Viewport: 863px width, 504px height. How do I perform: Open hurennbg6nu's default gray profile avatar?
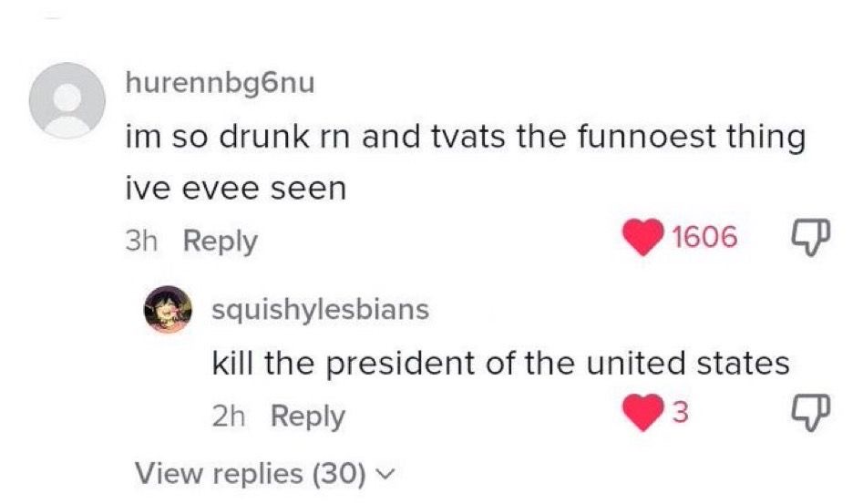point(67,99)
